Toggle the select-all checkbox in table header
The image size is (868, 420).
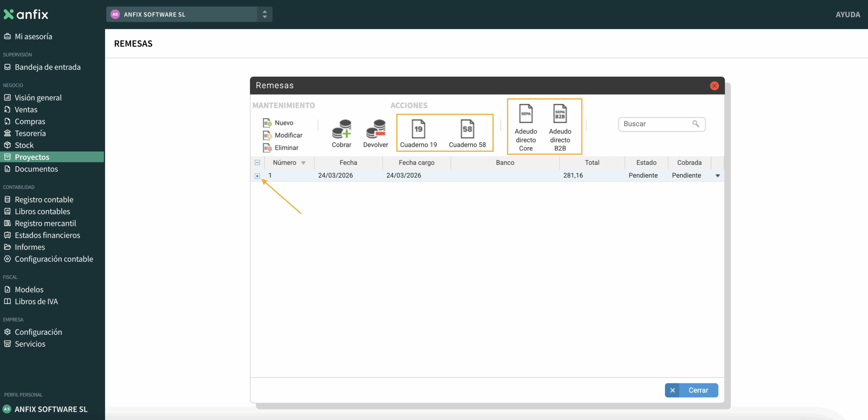point(257,163)
